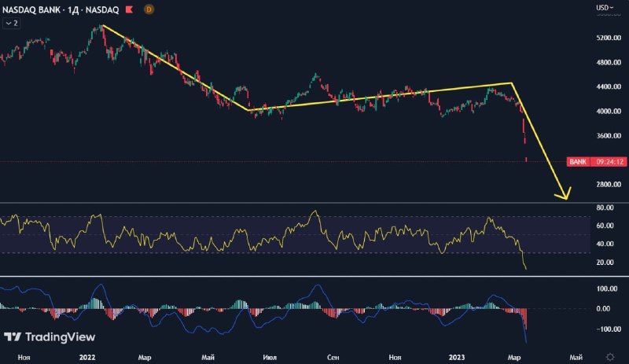Click the 20.00 RSI scale label
Viewport: 629px width, 364px height.
pyautogui.click(x=605, y=262)
